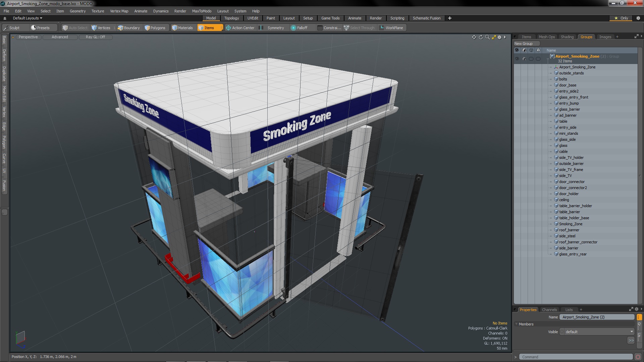Toggle Select Through mode
The width and height of the screenshot is (644, 362).
[359, 28]
